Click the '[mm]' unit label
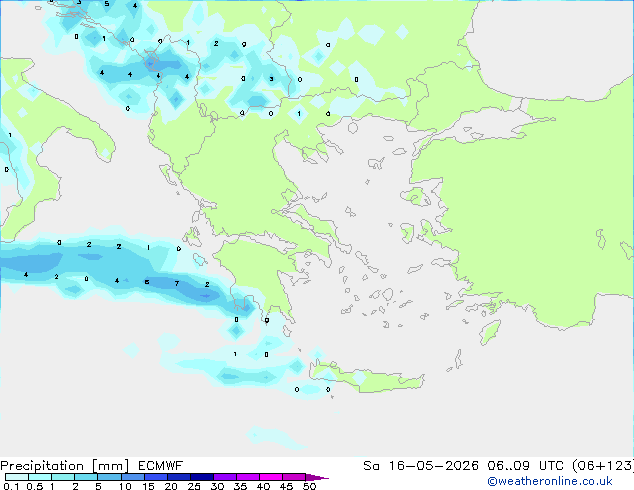This screenshot has height=490, width=634. [110, 466]
